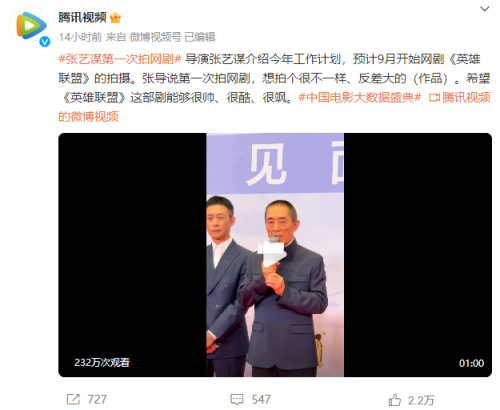500x410 pixels.
Task: Click the 727 repost count
Action: point(97,399)
